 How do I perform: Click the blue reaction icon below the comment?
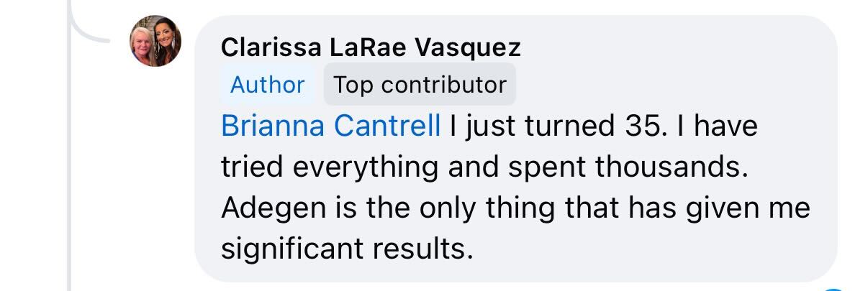click(x=833, y=287)
